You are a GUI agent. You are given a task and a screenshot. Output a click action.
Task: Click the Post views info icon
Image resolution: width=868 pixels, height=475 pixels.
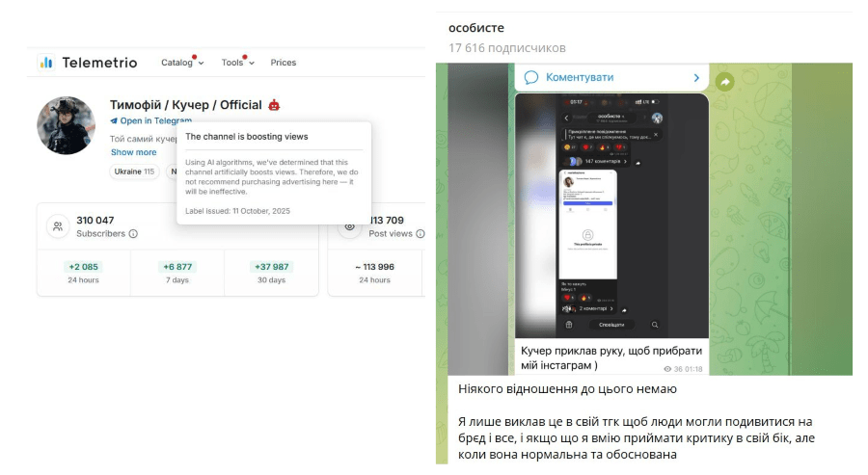click(x=420, y=234)
